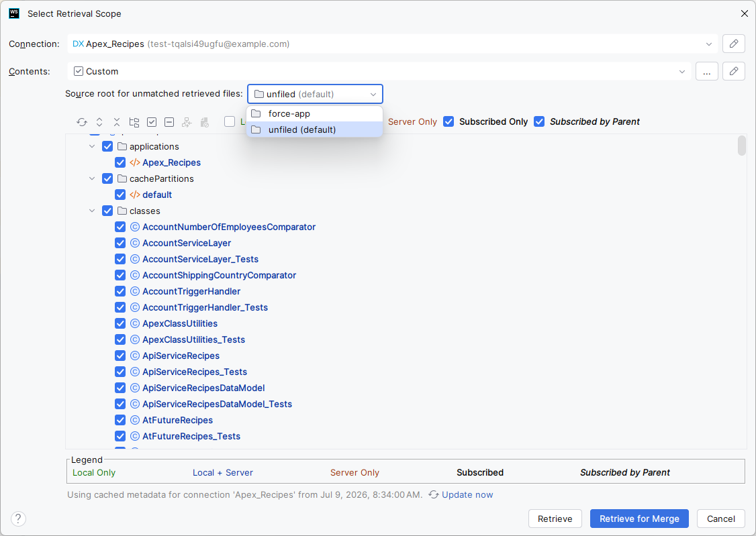Click the expand all tree nodes icon
This screenshot has height=536, width=756.
pyautogui.click(x=99, y=122)
